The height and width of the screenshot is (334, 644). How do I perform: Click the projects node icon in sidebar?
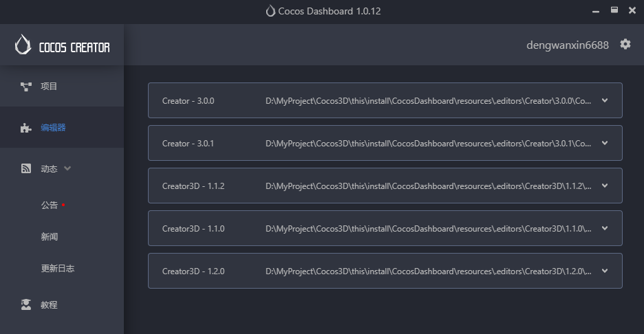coord(26,87)
